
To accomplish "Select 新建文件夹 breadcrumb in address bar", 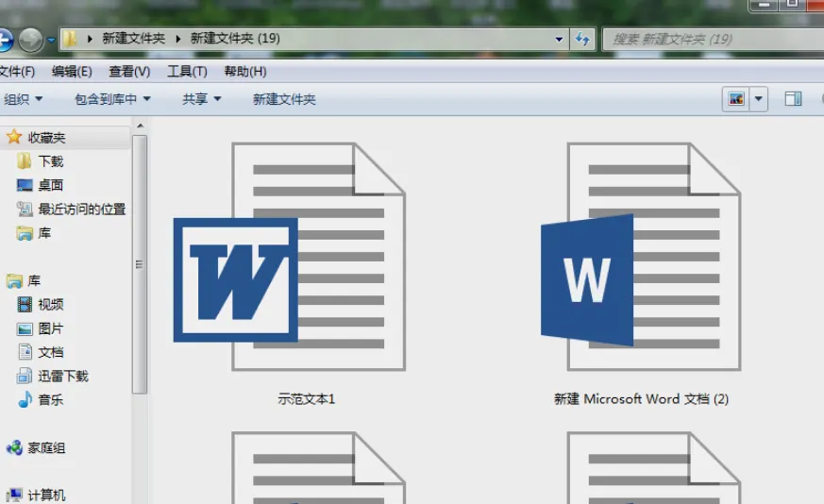I will click(x=133, y=39).
